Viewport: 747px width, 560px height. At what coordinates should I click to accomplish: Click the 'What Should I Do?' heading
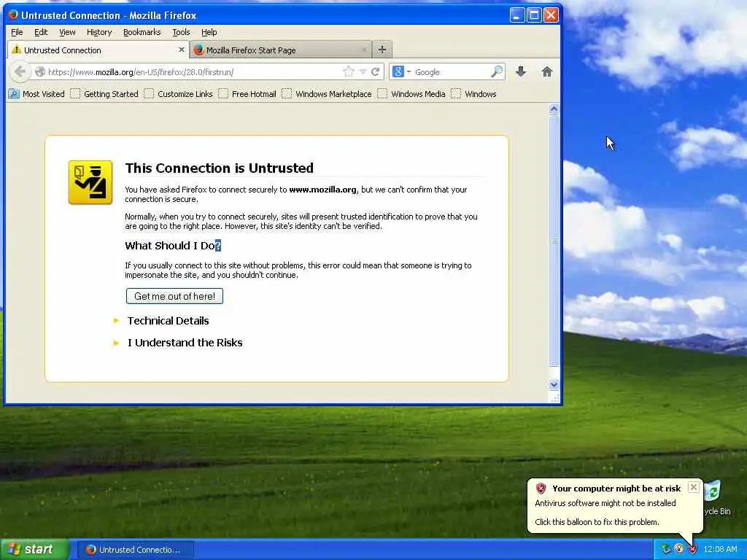(x=173, y=246)
